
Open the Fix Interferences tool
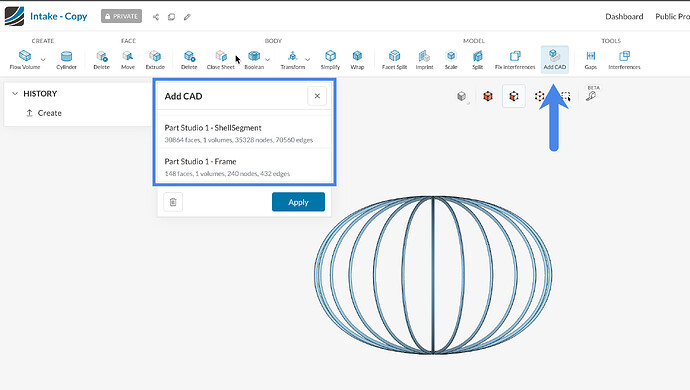pos(515,59)
